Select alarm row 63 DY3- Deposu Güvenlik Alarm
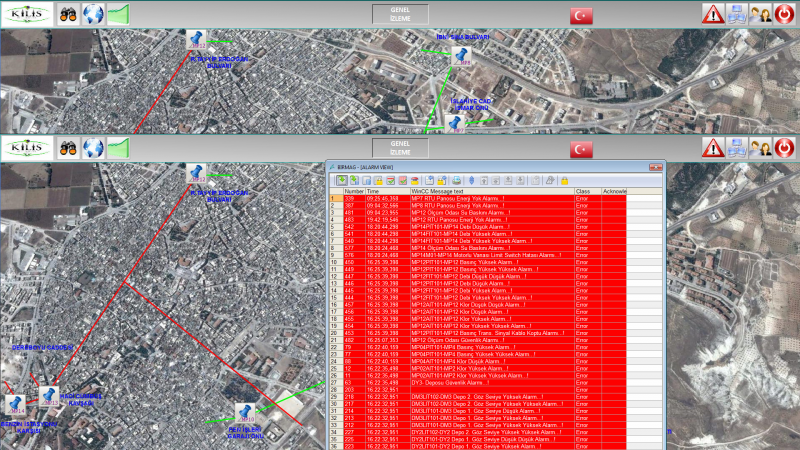This screenshot has width=800, height=450. (478, 383)
